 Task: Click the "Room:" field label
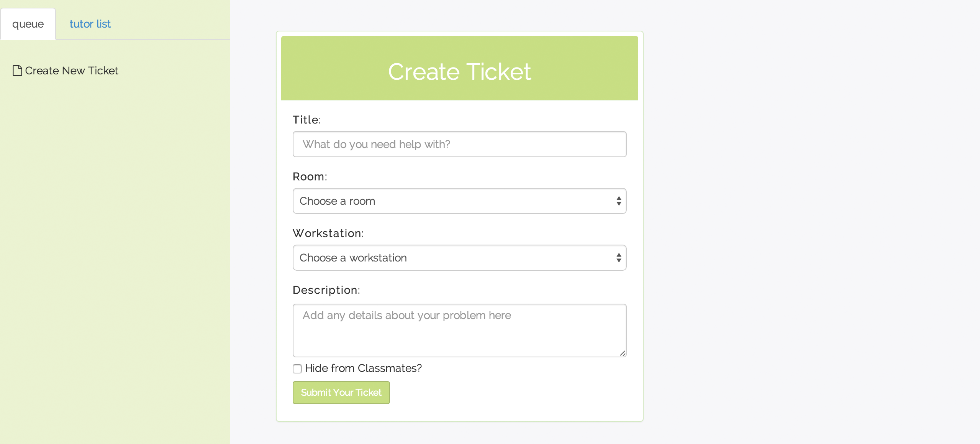coord(310,176)
